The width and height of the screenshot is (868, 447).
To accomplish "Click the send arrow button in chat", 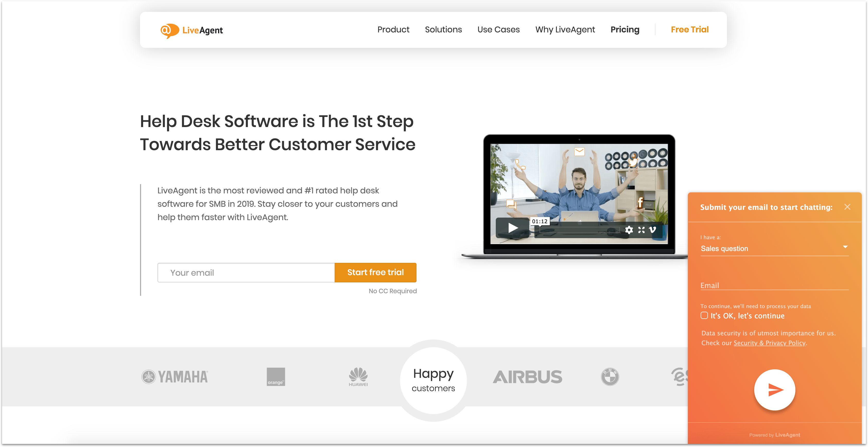I will 774,390.
